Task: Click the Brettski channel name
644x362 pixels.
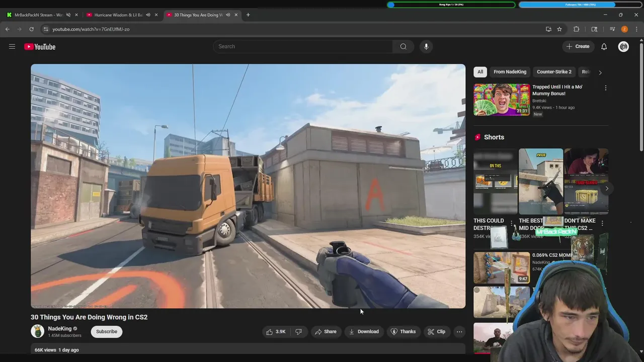Action: point(539,101)
